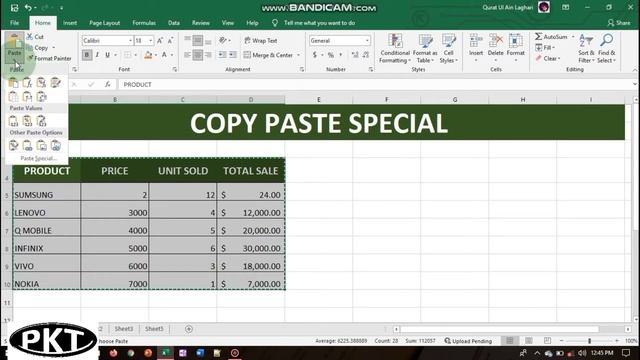The image size is (640, 360).
Task: Open the Insert ribbon tab
Action: (x=70, y=23)
